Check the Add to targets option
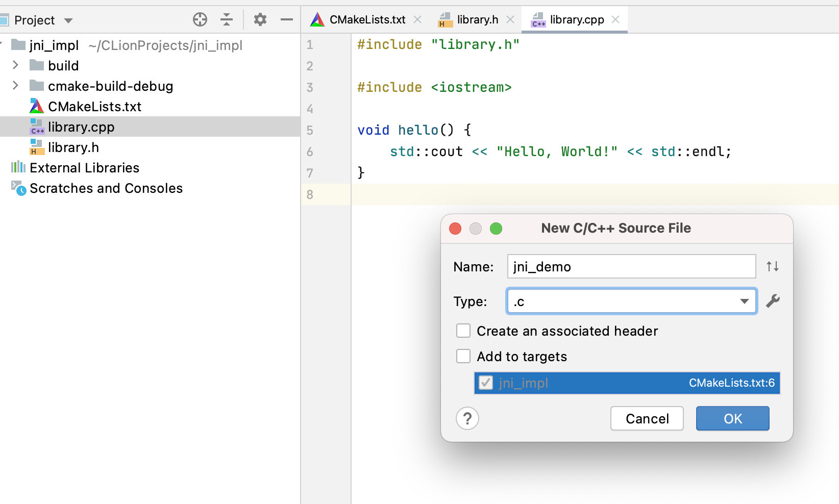This screenshot has width=839, height=504. click(463, 356)
